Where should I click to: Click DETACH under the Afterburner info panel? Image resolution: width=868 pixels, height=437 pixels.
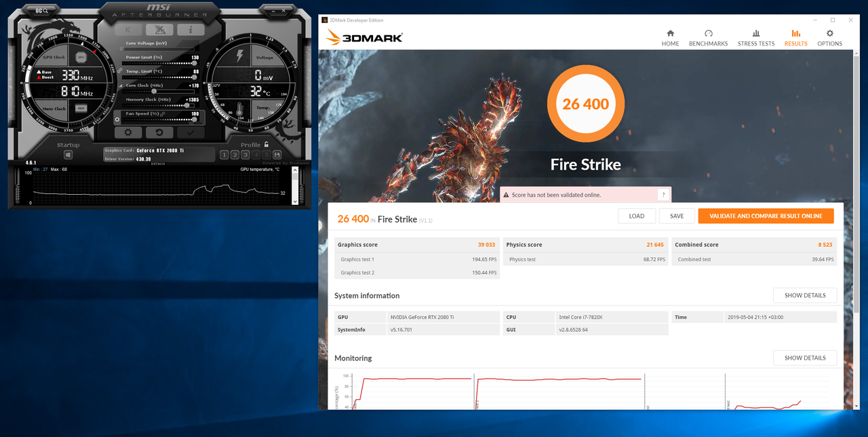[158, 164]
